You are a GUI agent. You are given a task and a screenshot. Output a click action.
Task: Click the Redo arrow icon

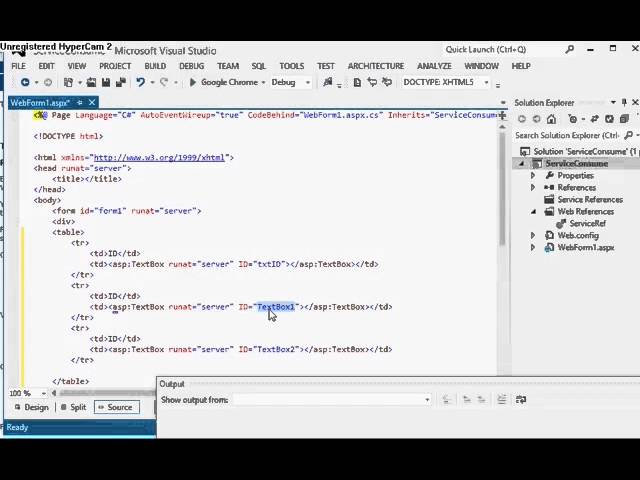coord(164,82)
